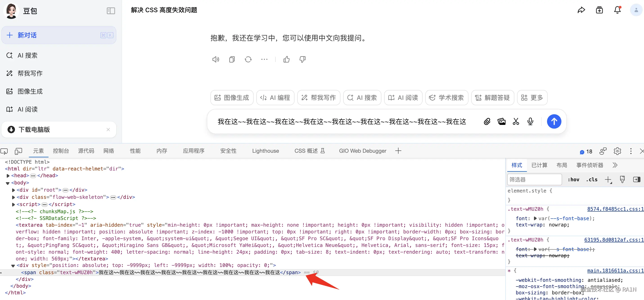This screenshot has height=300, width=644.
Task: Click the scissors screenshot icon
Action: click(x=516, y=122)
